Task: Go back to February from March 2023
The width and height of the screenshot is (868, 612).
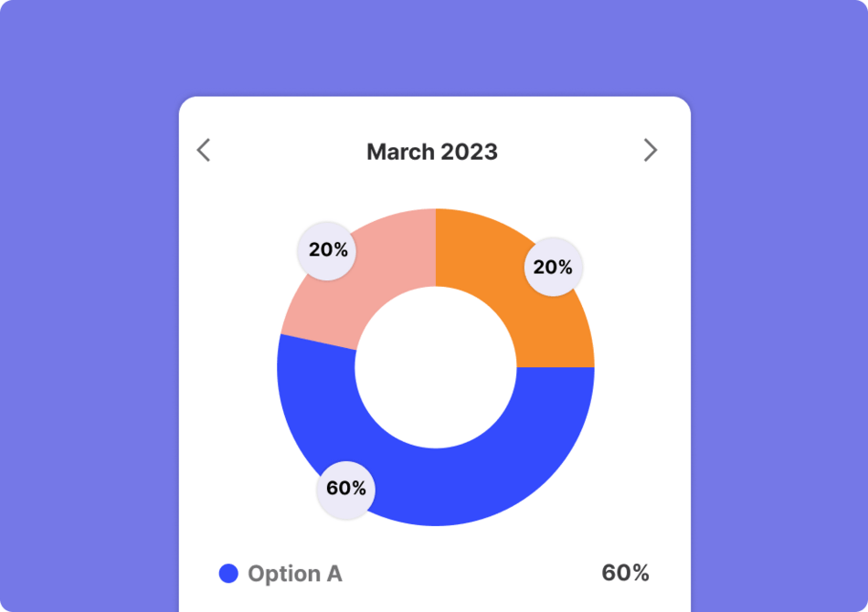Action: 204,151
